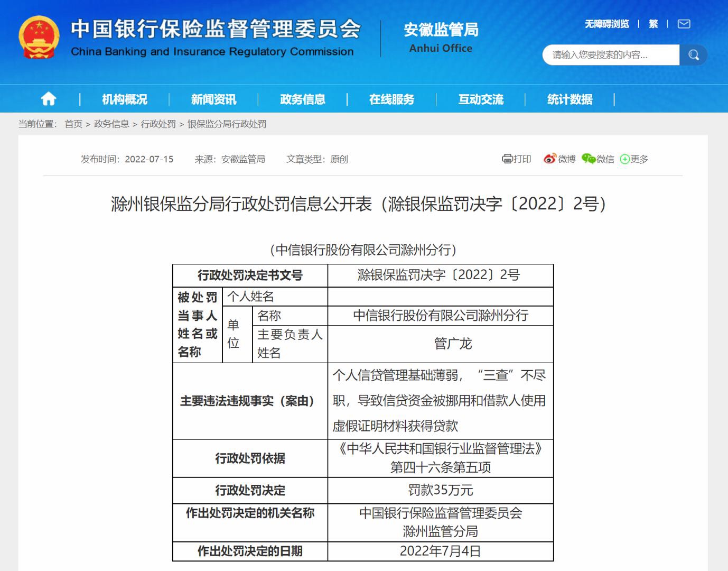Screen dimensions: 728x571
Task: Open the 政务信息 menu
Action: pos(303,99)
